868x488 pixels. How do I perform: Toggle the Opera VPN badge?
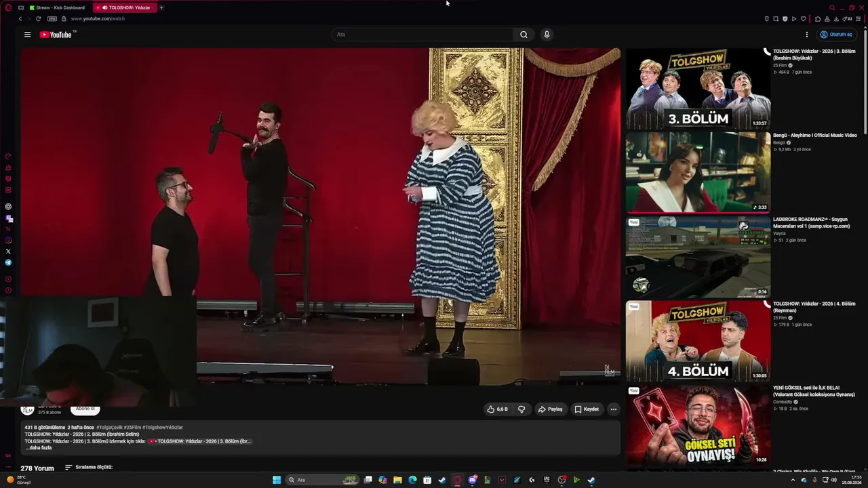click(x=52, y=19)
